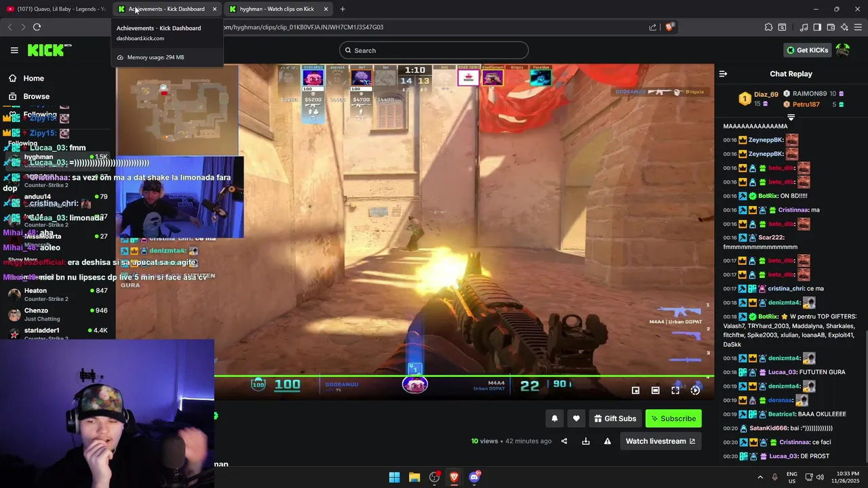Viewport: 868px width, 488px height.
Task: Close the hyghman clips tab
Action: click(325, 9)
